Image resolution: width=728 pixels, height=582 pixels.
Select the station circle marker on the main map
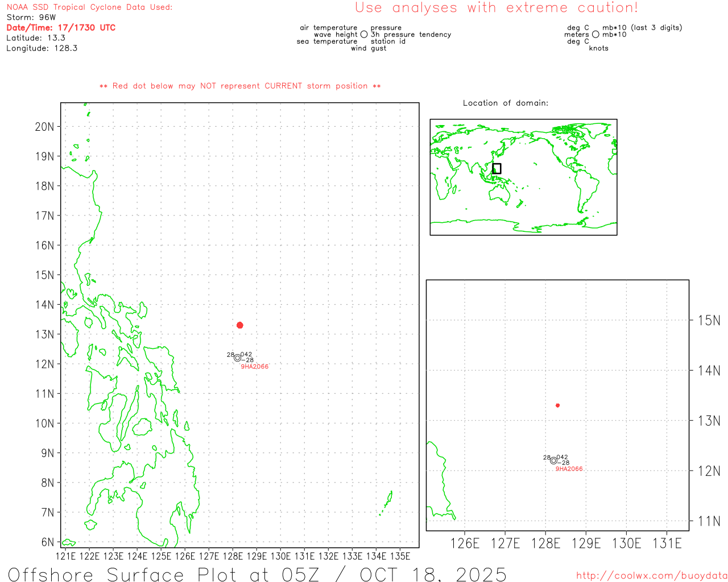click(237, 357)
